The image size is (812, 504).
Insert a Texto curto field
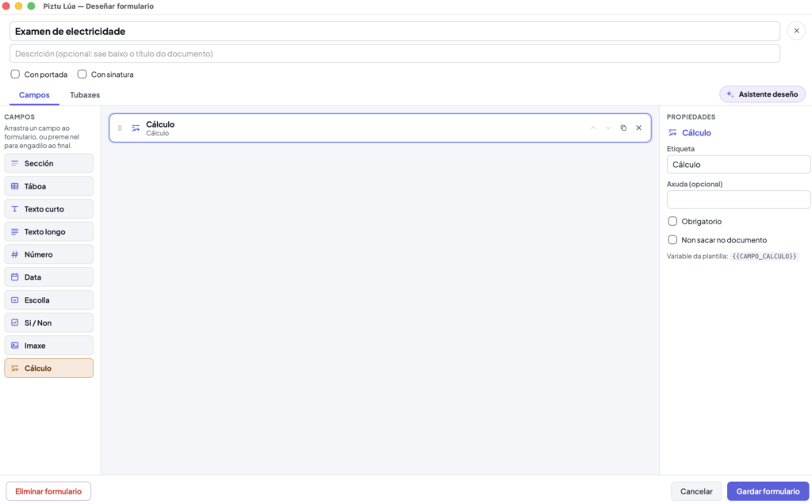coord(48,209)
